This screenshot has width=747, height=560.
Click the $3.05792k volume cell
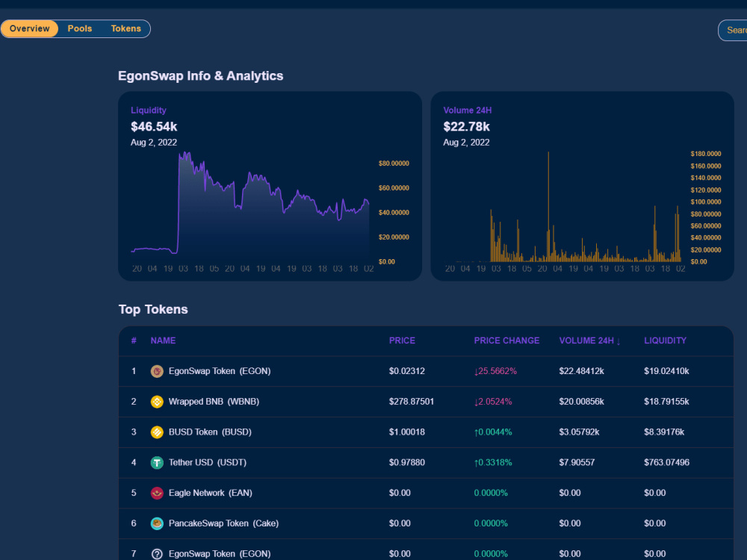coord(580,432)
